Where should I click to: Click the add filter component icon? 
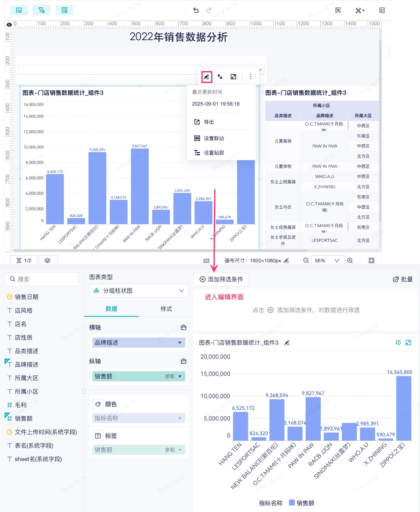pos(42,10)
